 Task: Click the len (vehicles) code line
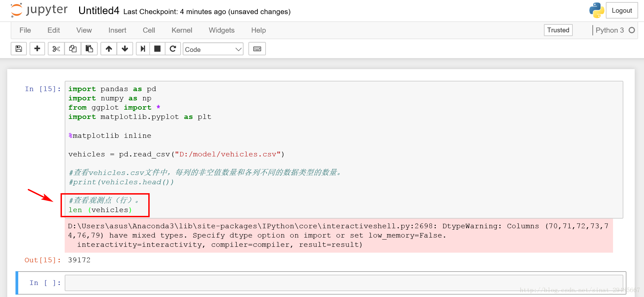click(100, 210)
